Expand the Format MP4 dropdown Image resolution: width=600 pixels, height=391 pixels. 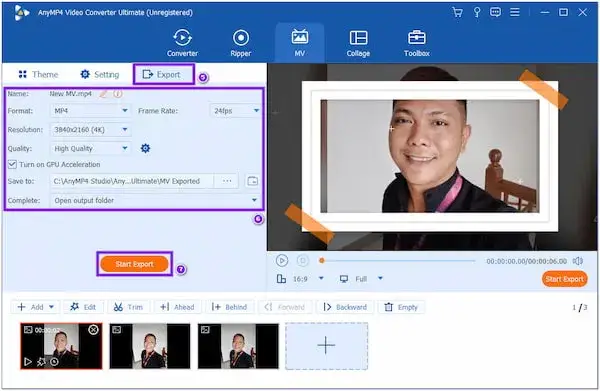click(90, 111)
